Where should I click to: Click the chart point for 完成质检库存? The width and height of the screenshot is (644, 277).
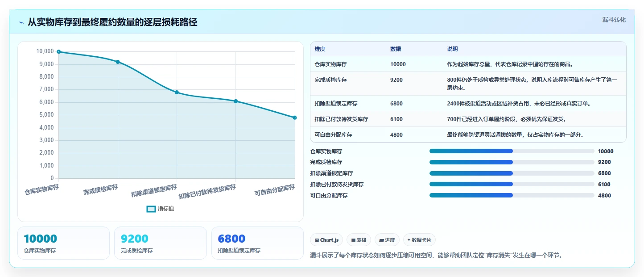[x=118, y=62]
